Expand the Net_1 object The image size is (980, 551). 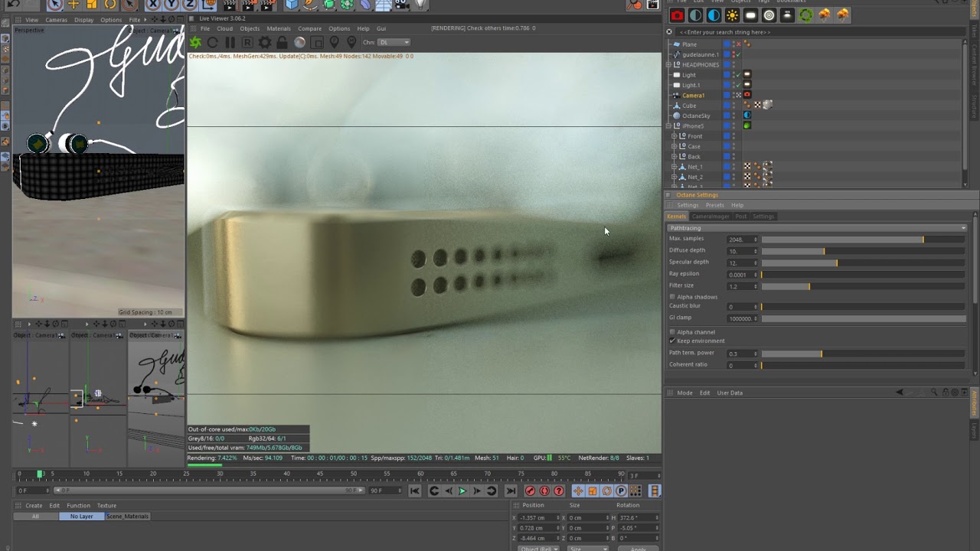pos(675,167)
